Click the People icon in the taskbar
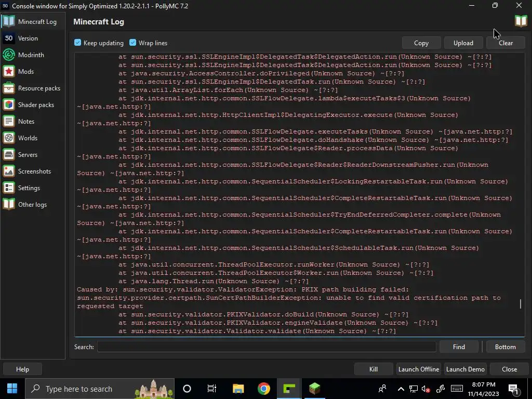This screenshot has width=532, height=399. 382,389
